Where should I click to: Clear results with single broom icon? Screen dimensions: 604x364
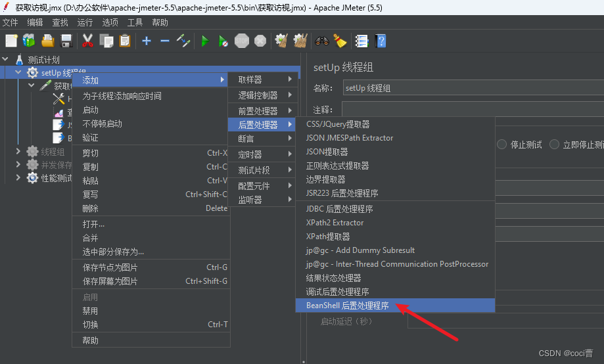(x=281, y=41)
